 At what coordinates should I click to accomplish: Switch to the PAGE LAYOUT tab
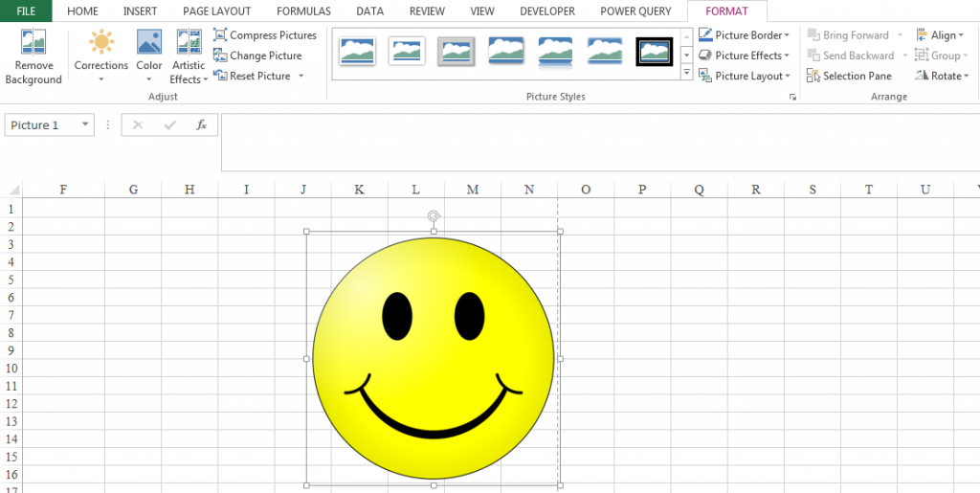pyautogui.click(x=217, y=11)
